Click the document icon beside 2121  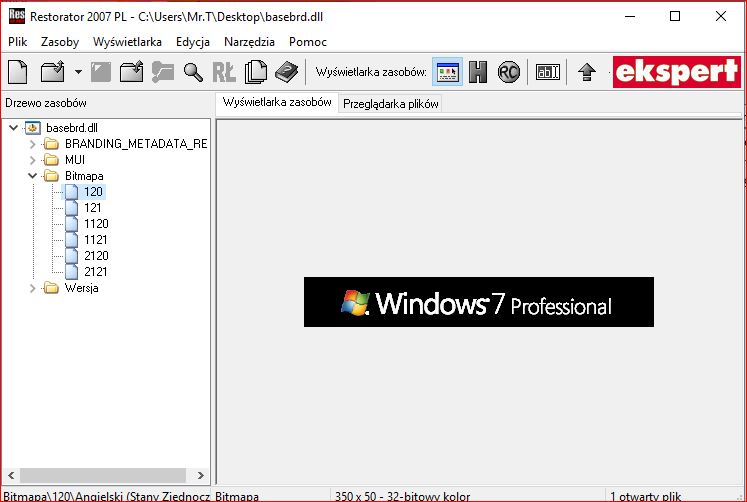(x=71, y=272)
